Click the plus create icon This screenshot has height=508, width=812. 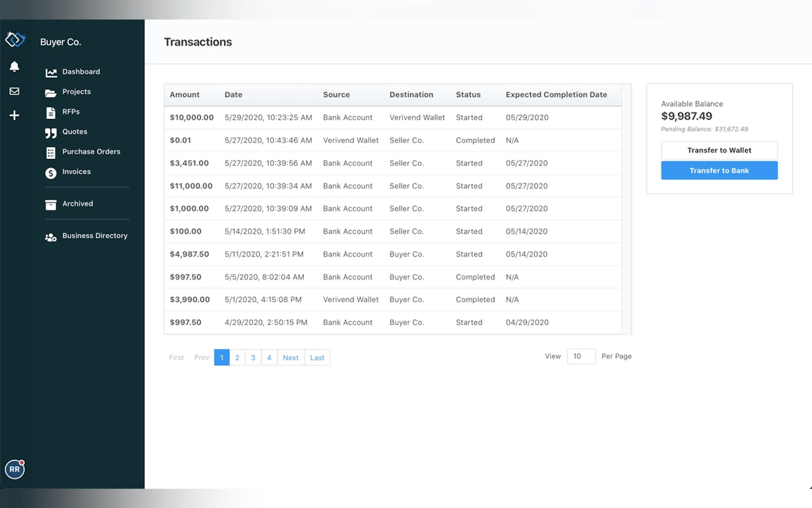click(x=14, y=115)
